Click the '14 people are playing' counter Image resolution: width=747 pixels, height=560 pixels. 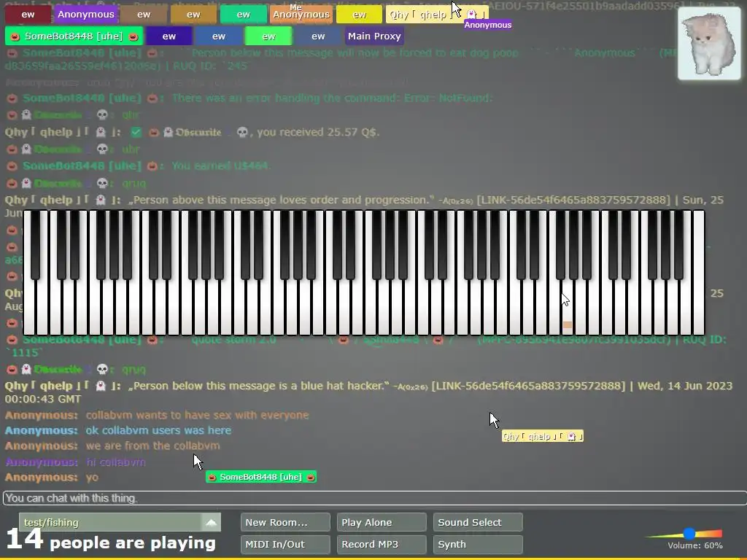tap(111, 541)
